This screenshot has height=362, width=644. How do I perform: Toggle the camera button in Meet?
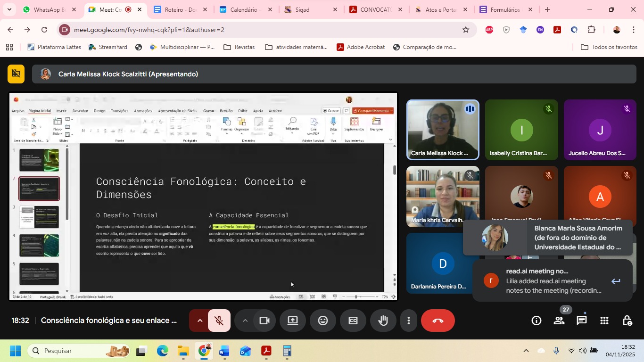tap(264, 321)
